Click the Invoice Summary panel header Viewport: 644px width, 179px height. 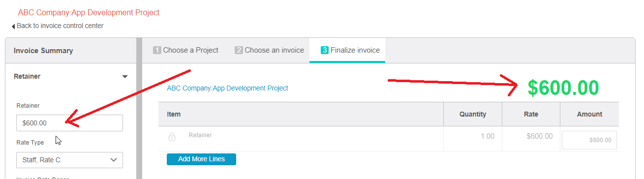70,51
